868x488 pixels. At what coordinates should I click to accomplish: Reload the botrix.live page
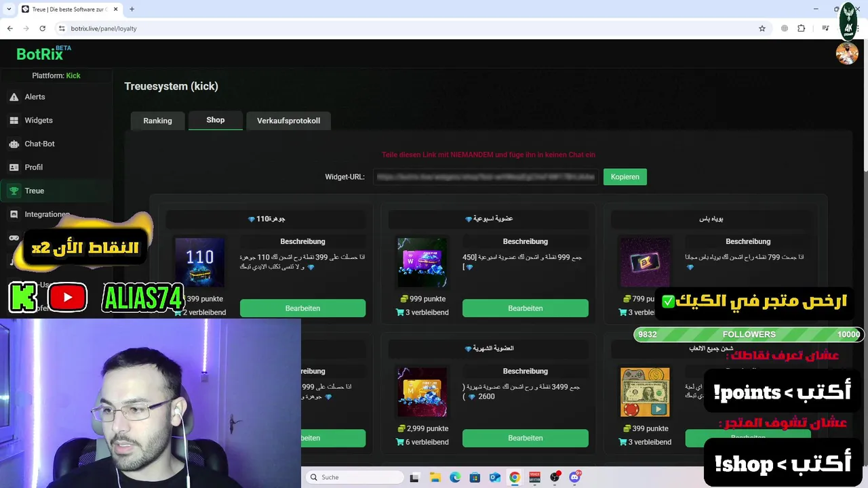click(x=42, y=28)
